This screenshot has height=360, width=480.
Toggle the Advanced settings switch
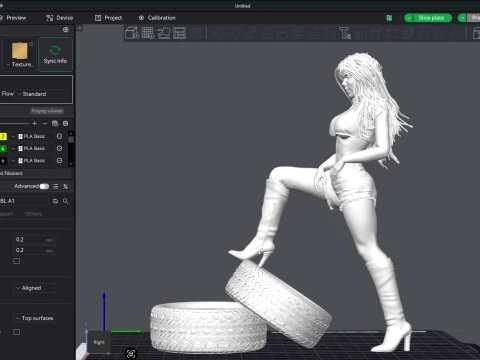coord(44,186)
